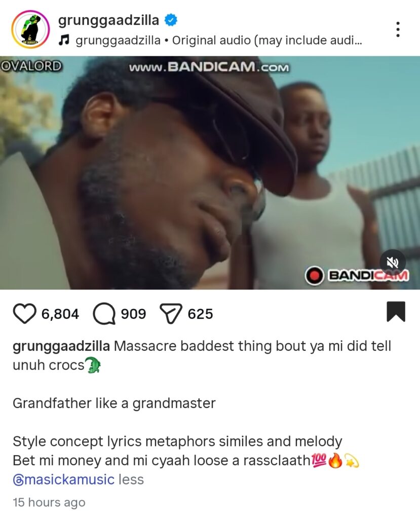View the 6,804 likes count
420x519 pixels.
pos(60,314)
